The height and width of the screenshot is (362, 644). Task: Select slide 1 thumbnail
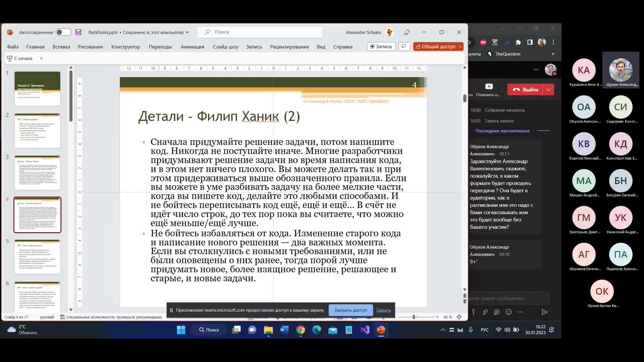tap(37, 88)
